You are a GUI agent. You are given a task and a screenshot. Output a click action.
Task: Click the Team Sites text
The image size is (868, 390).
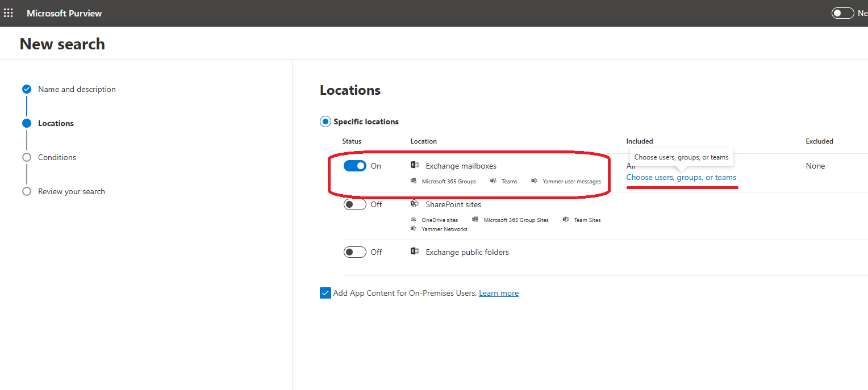pos(587,220)
